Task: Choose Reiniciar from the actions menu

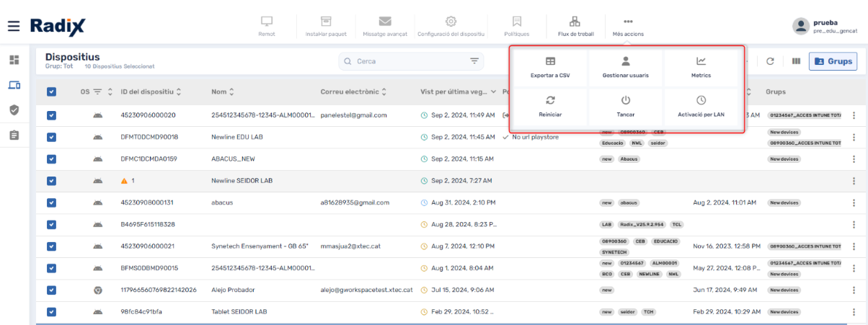Action: 550,107
